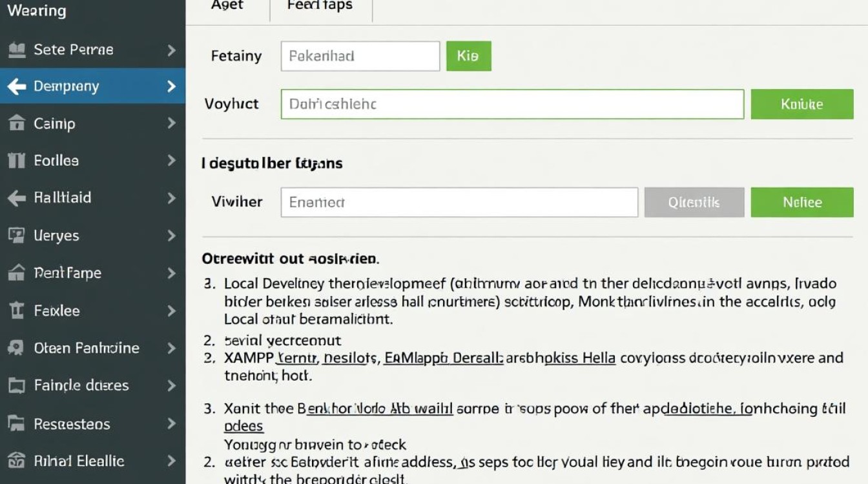Expand the Rihal Eleallic chevron
The width and height of the screenshot is (868, 484).
click(x=171, y=461)
